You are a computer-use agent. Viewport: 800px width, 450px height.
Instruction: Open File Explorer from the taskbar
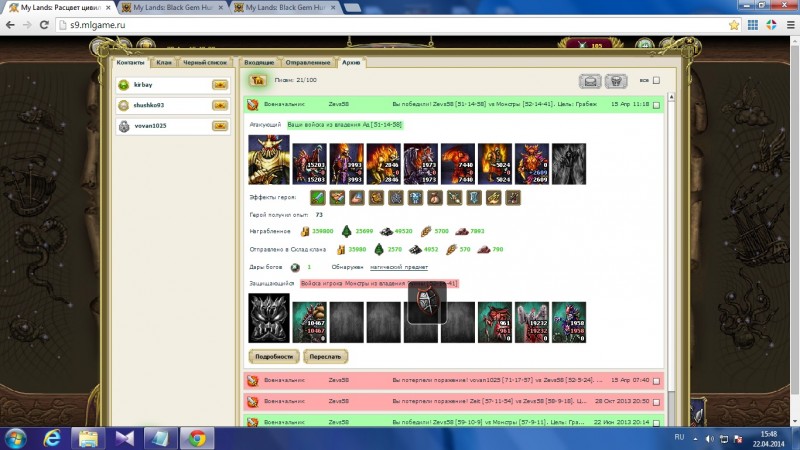tap(88, 439)
